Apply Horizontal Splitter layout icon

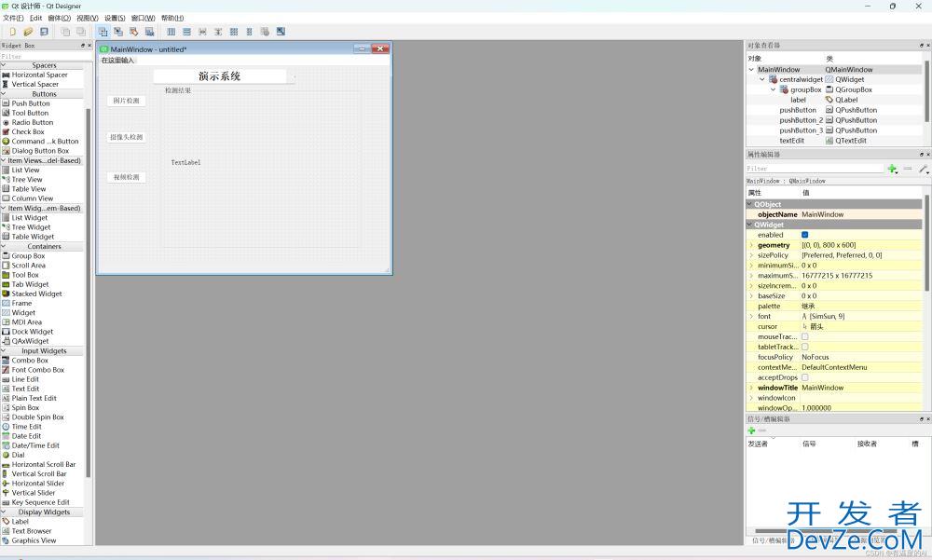[202, 32]
